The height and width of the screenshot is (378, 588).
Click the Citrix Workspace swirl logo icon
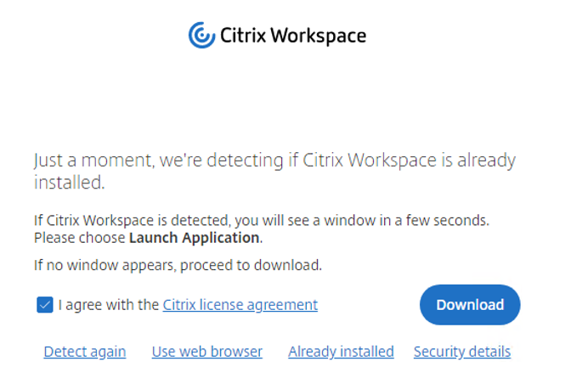[201, 36]
